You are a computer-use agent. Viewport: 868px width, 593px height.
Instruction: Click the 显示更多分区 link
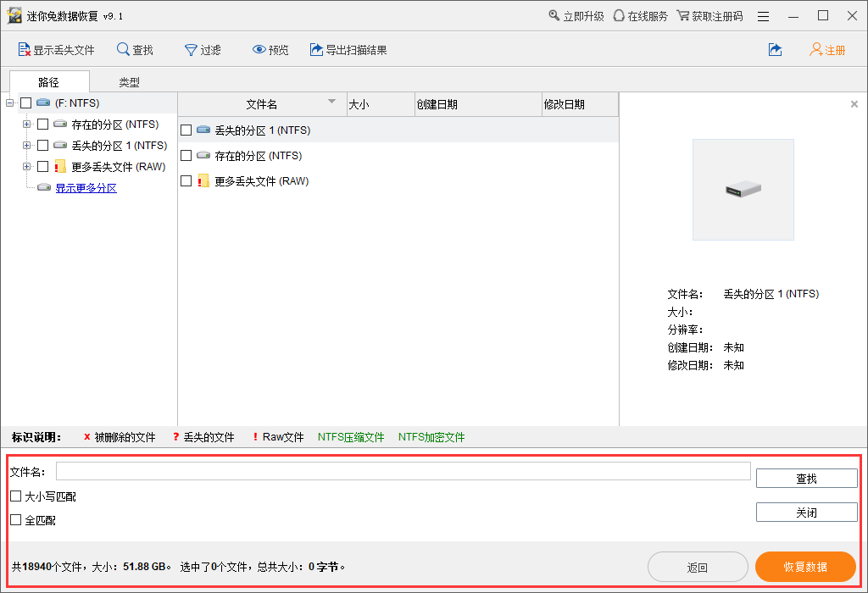86,188
